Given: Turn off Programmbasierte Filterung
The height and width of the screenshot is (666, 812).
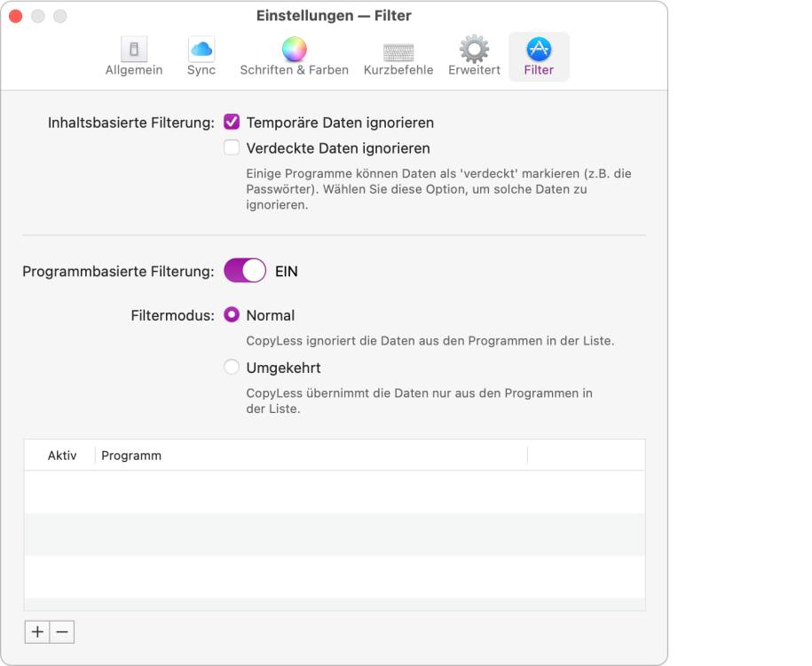Looking at the screenshot, I should pyautogui.click(x=247, y=270).
